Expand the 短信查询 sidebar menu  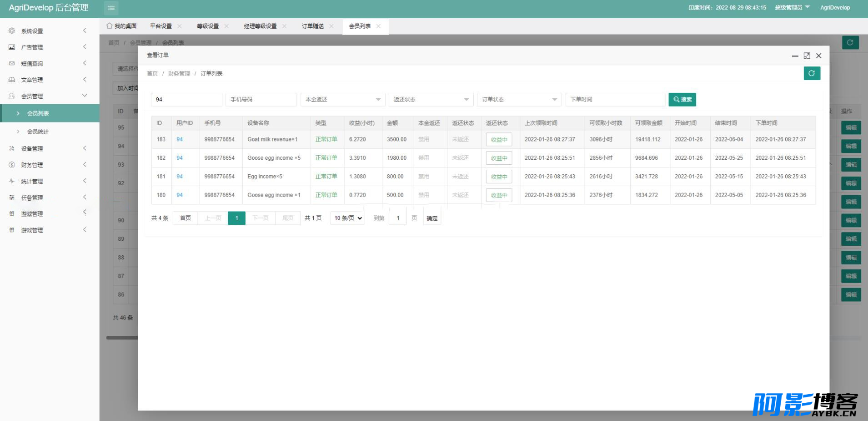tap(50, 63)
